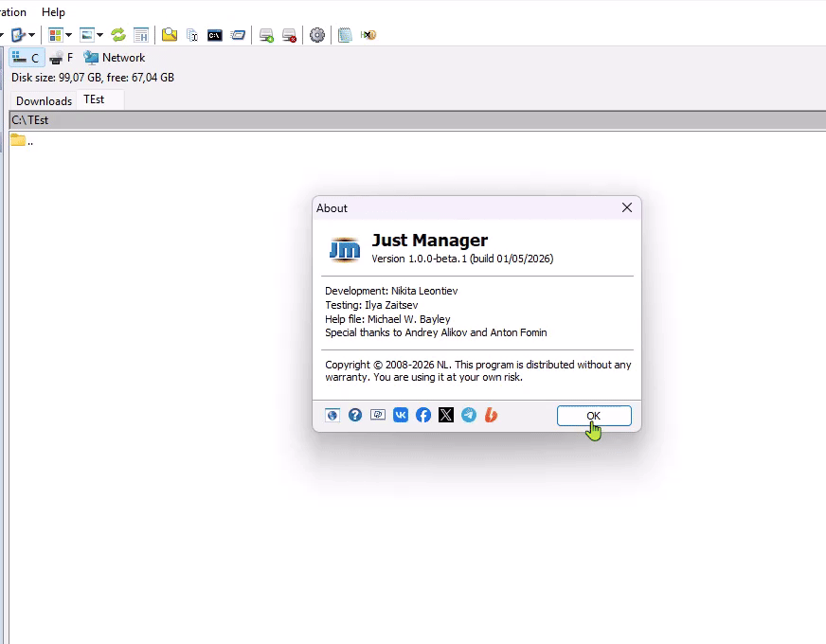Click the 'Just Manager' title text
Screen dimensions: 826x644
click(430, 241)
